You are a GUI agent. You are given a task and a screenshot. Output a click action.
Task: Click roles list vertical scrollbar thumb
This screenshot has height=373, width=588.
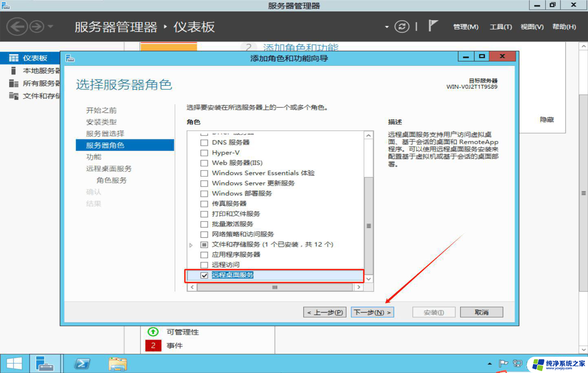[x=368, y=226]
